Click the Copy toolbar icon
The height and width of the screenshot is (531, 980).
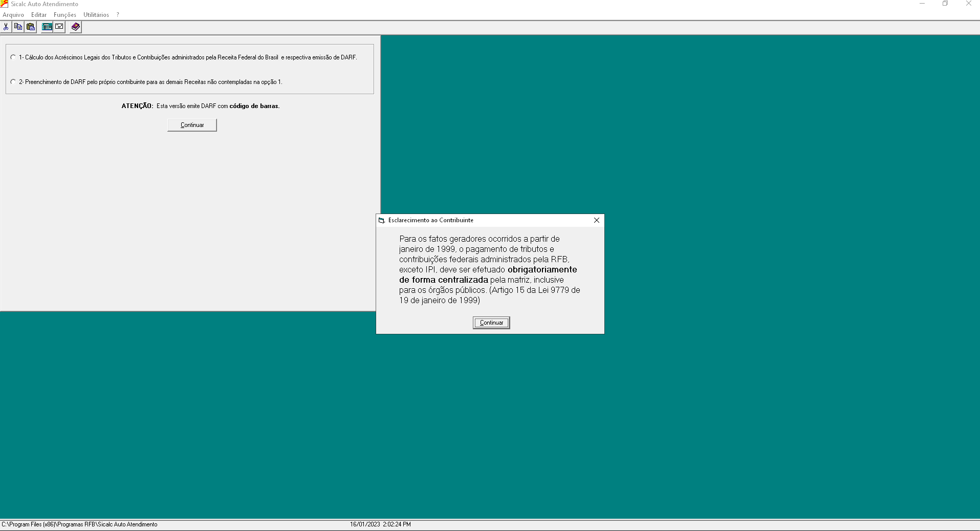click(18, 27)
